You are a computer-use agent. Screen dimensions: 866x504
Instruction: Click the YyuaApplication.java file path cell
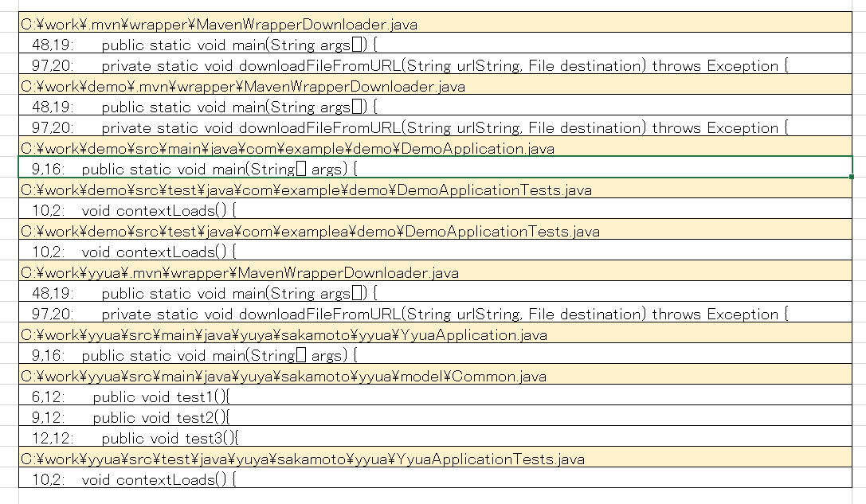(435, 333)
